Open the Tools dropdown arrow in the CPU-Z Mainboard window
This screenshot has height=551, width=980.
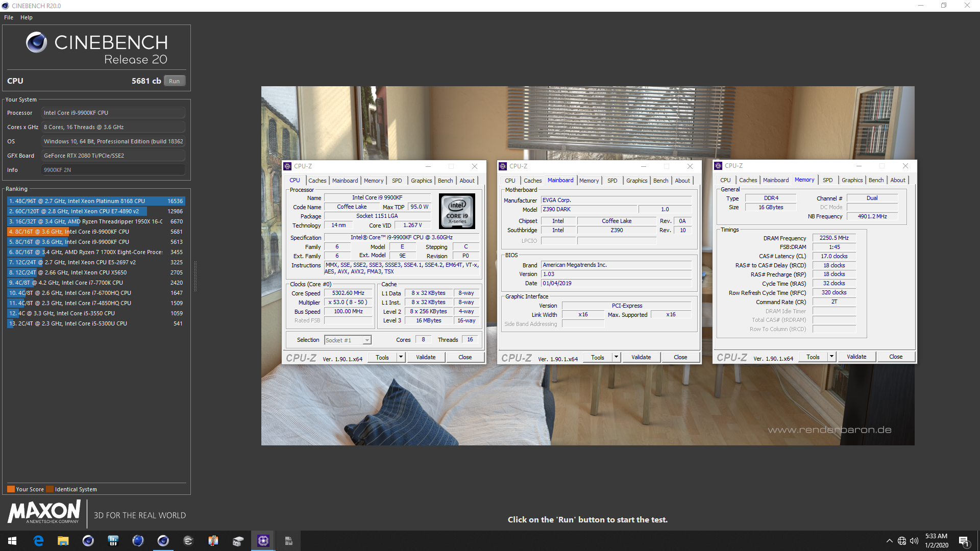(x=616, y=357)
